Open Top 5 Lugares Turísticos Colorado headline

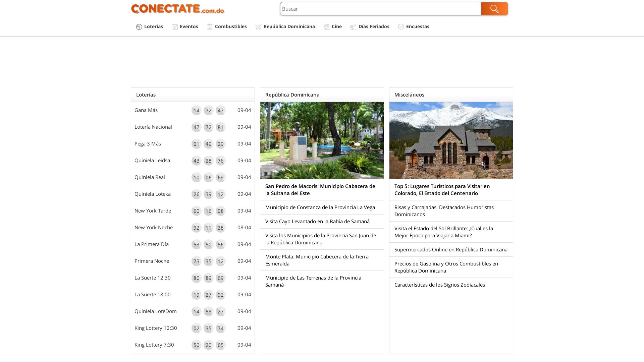pos(442,190)
